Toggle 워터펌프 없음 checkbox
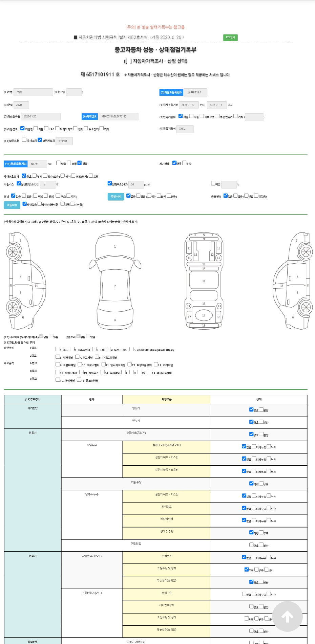 click(x=244, y=508)
